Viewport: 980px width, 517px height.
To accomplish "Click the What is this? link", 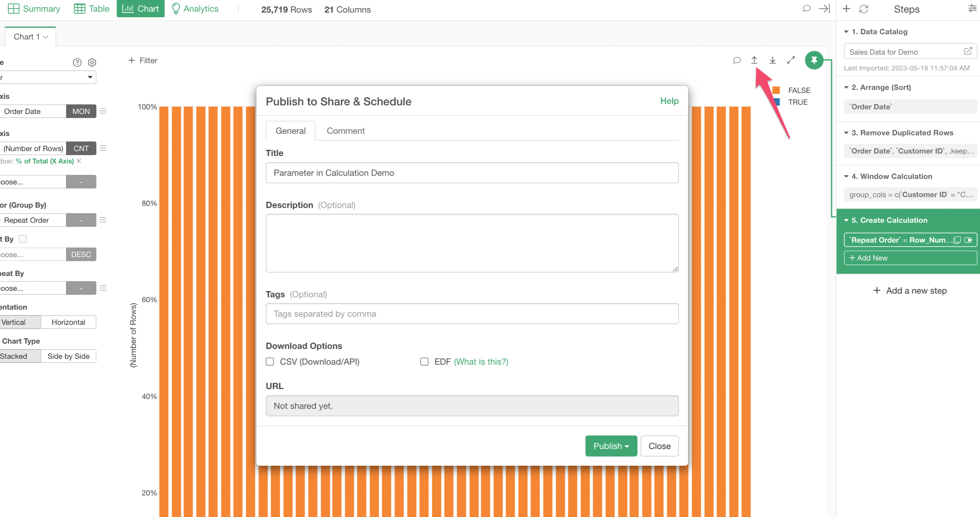I will coord(481,361).
